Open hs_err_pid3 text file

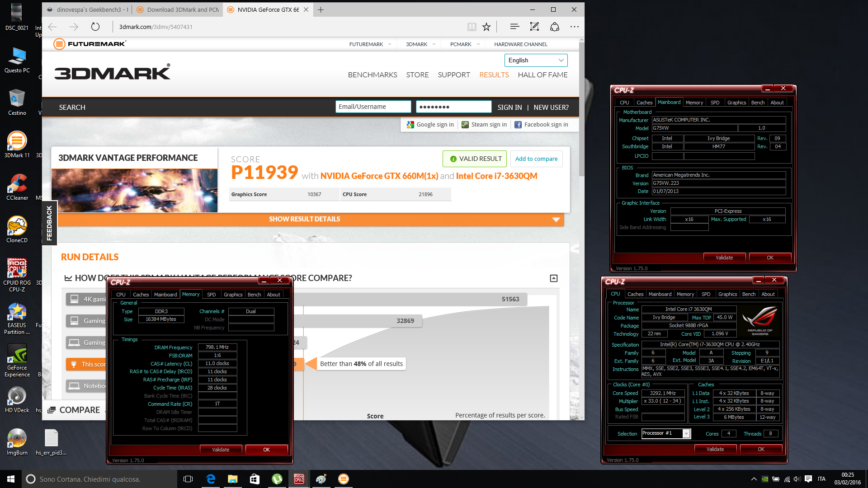pyautogui.click(x=51, y=442)
